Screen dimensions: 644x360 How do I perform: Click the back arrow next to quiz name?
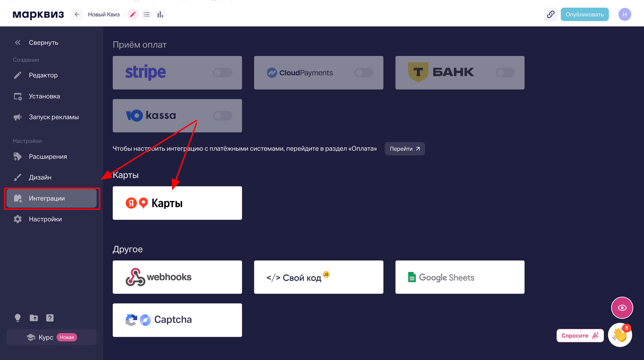(x=77, y=14)
